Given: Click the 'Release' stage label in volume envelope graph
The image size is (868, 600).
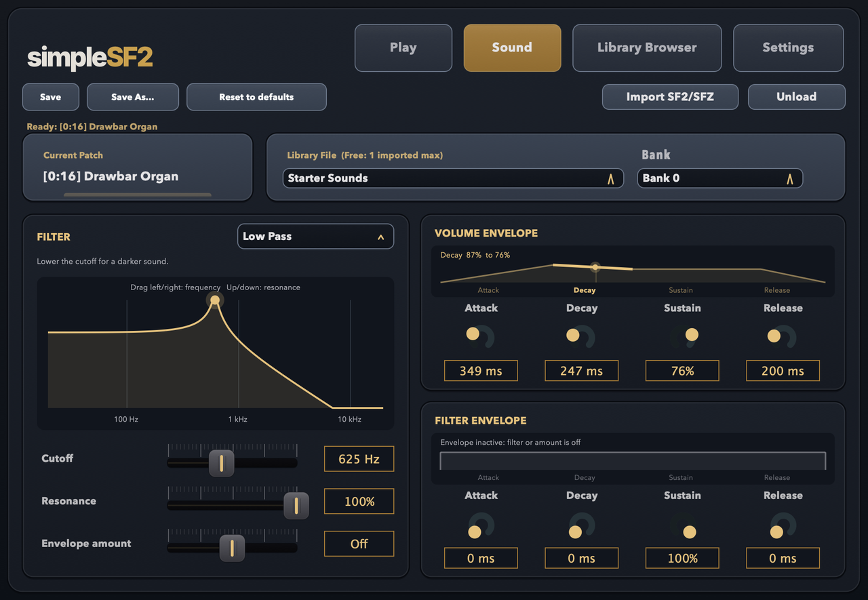Looking at the screenshot, I should (x=777, y=290).
